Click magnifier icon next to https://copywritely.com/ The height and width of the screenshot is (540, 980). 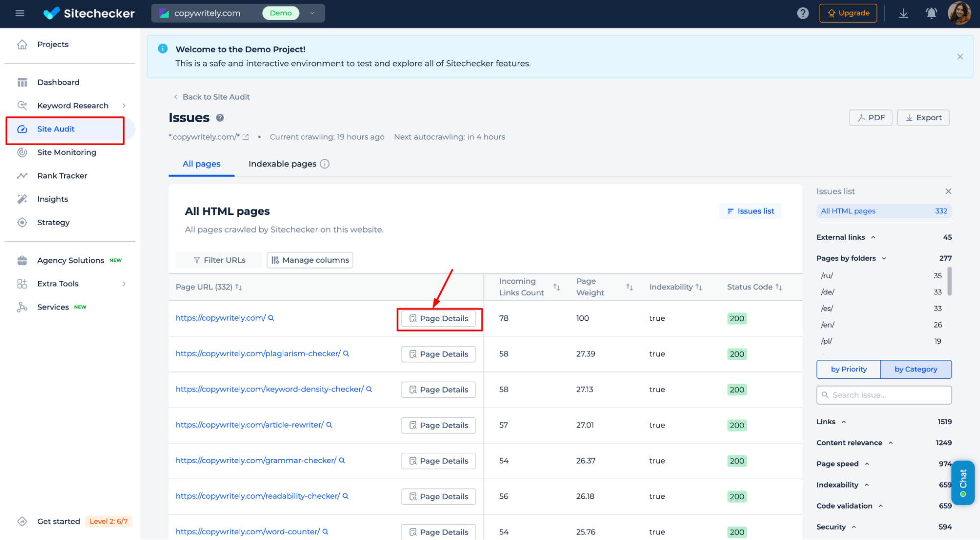point(271,318)
